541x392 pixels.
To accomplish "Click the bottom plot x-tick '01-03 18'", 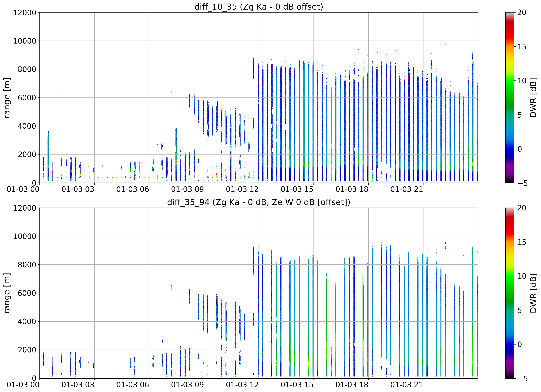I will (x=352, y=385).
